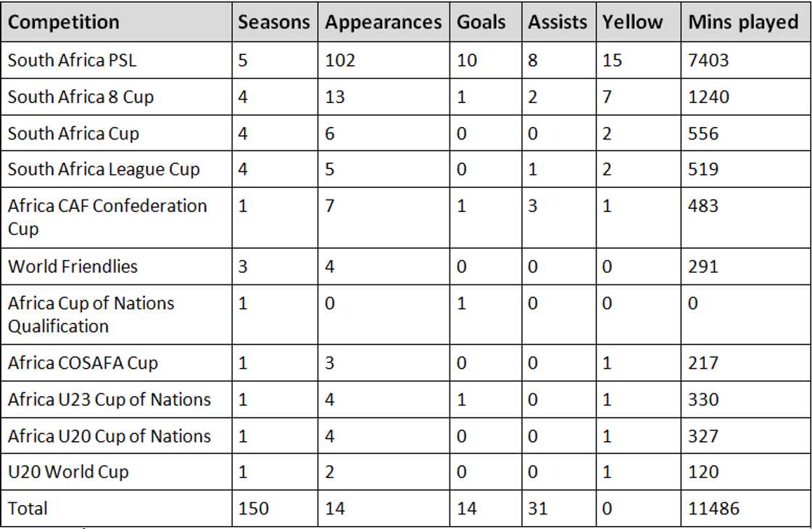
Task: Click the Total row label cell
Action: 28,508
